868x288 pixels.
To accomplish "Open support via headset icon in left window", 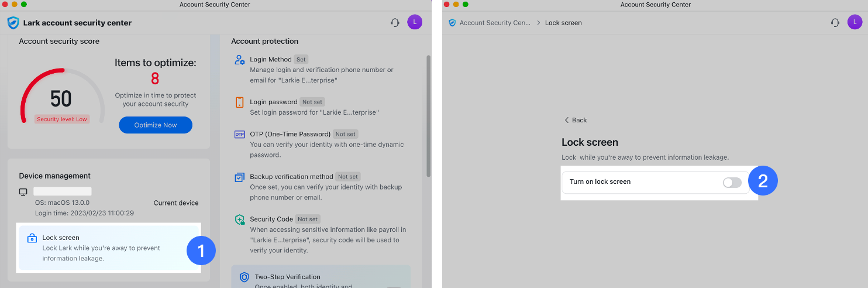I will [395, 23].
